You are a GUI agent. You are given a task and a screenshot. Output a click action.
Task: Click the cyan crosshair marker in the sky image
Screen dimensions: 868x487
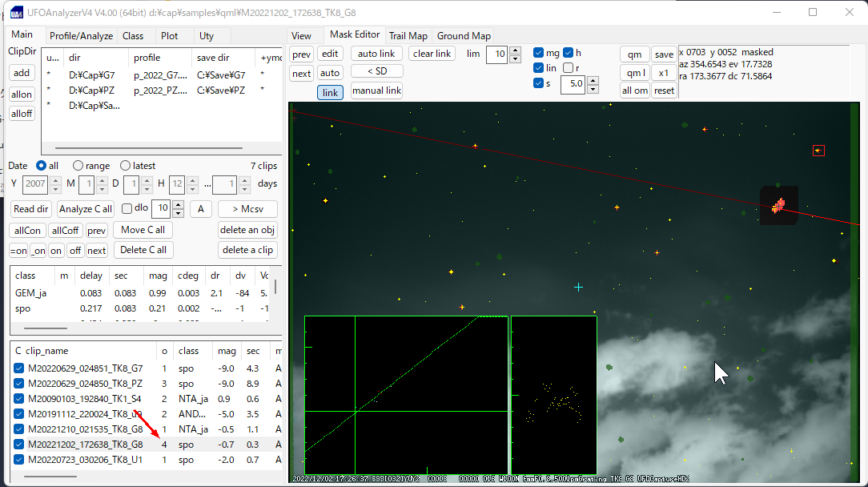[578, 287]
